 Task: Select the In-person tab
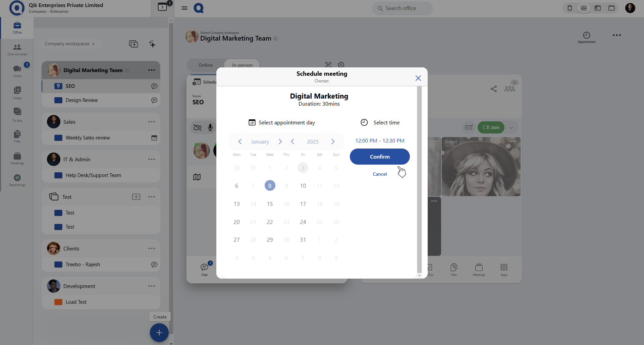242,65
